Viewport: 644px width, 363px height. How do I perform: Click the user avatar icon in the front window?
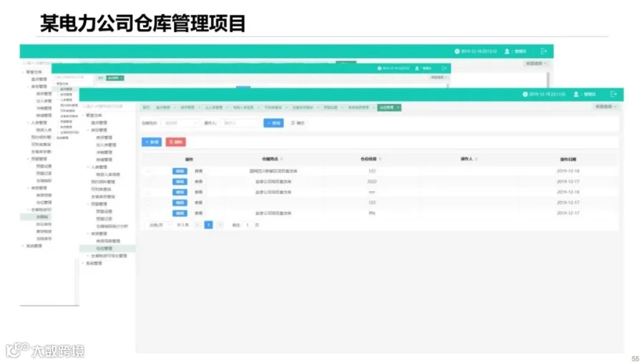[x=576, y=94]
